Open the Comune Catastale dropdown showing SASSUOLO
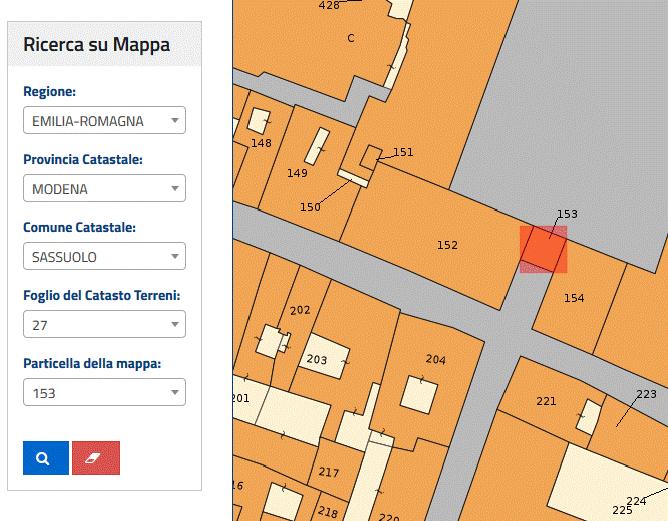Image resolution: width=668 pixels, height=521 pixels. tap(104, 257)
